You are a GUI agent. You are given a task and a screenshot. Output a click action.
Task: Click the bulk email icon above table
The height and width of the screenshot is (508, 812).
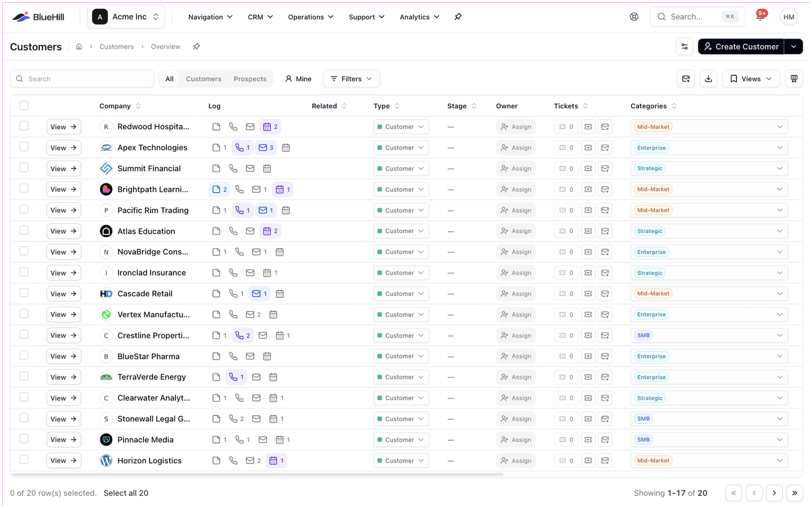(x=686, y=79)
